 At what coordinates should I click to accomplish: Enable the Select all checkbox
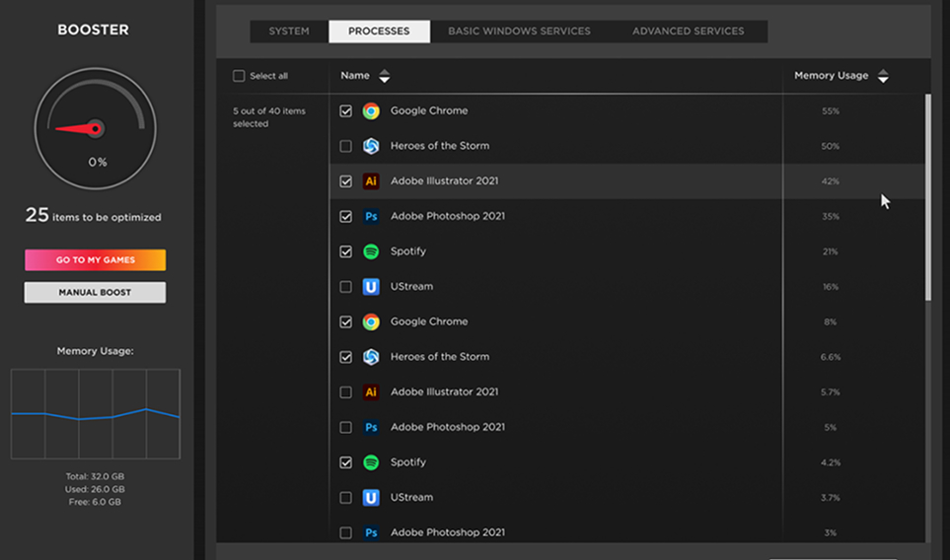239,76
